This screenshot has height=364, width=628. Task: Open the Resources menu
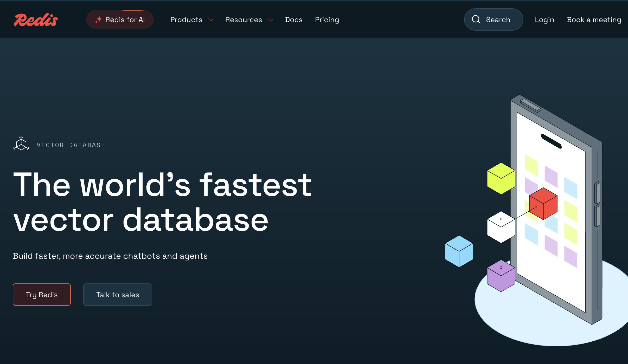click(x=243, y=20)
